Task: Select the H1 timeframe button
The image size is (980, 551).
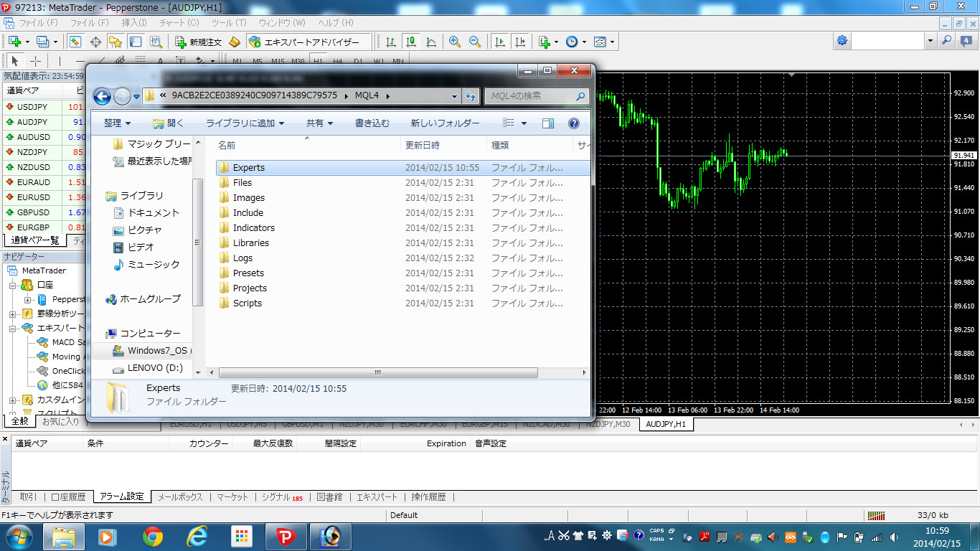Action: (x=318, y=61)
